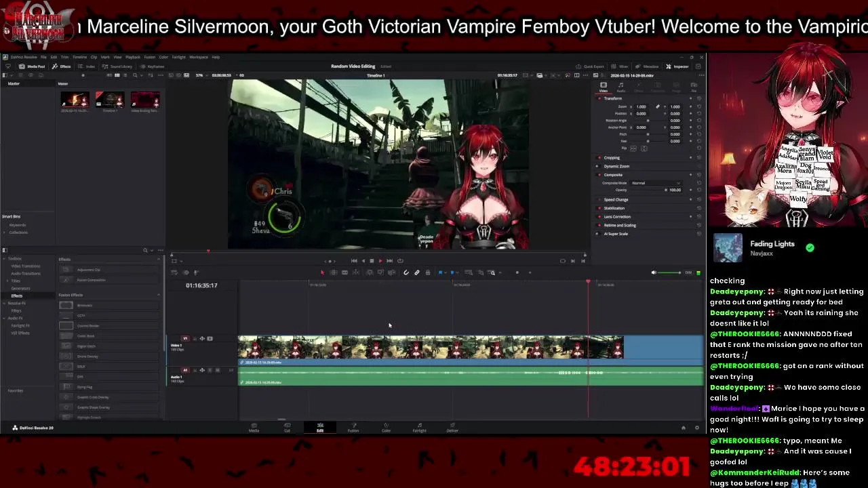
Task: Add a blue flag to clip
Action: click(440, 272)
